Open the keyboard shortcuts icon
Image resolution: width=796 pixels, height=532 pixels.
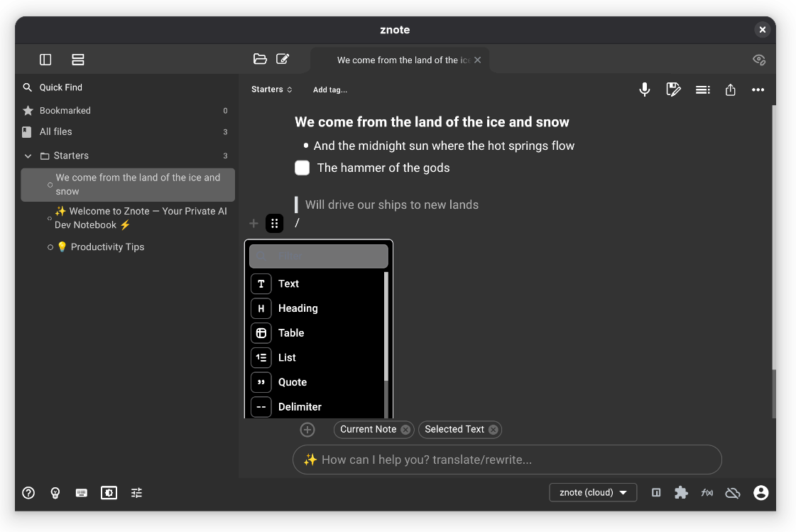[x=82, y=492]
